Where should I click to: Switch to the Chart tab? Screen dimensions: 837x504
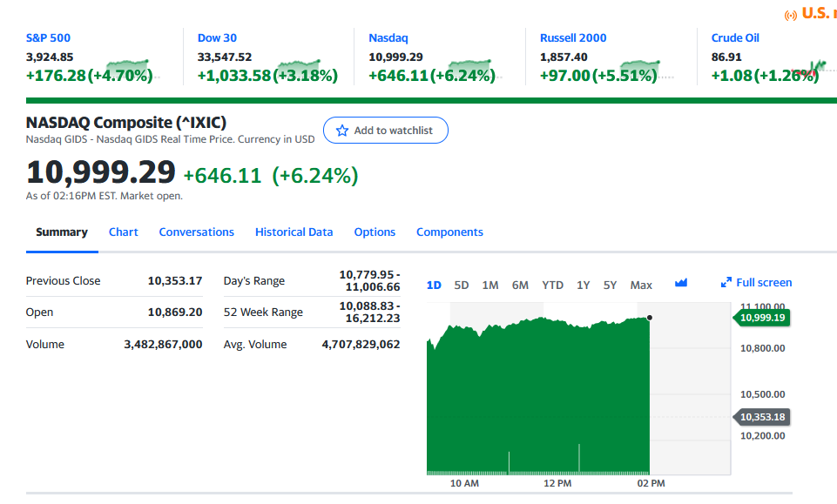[x=124, y=232]
